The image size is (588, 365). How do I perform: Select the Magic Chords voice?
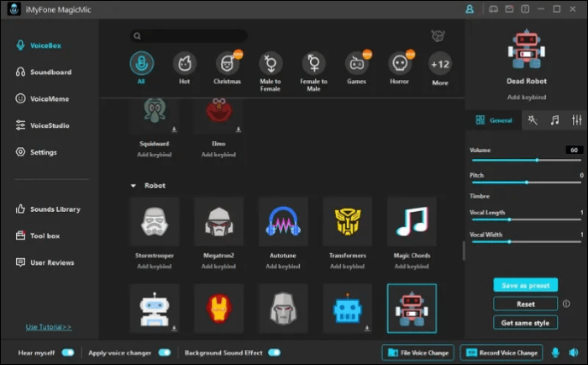tap(412, 221)
